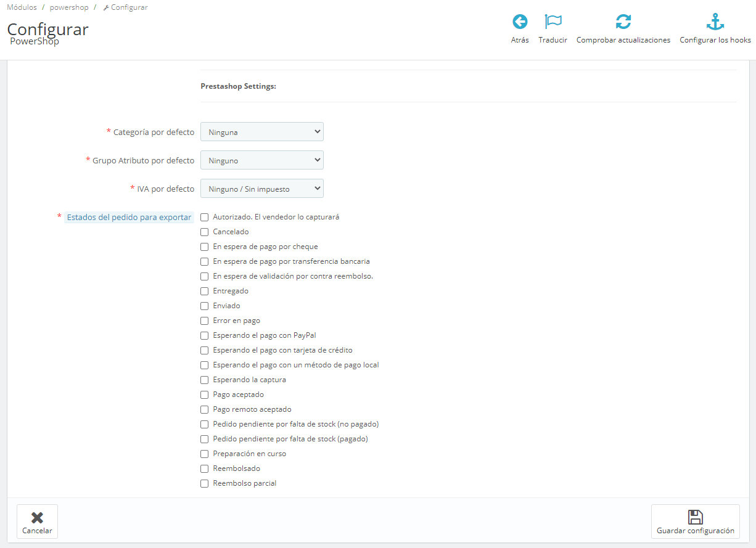This screenshot has height=548, width=756.
Task: Tick Esperando el pago con PayPal
Action: tap(205, 335)
